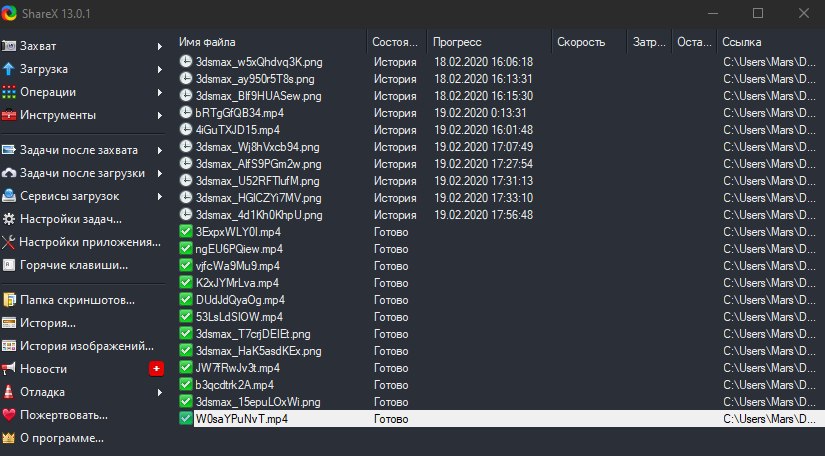Expand the Задачи после захвата arrow

pyautogui.click(x=159, y=150)
